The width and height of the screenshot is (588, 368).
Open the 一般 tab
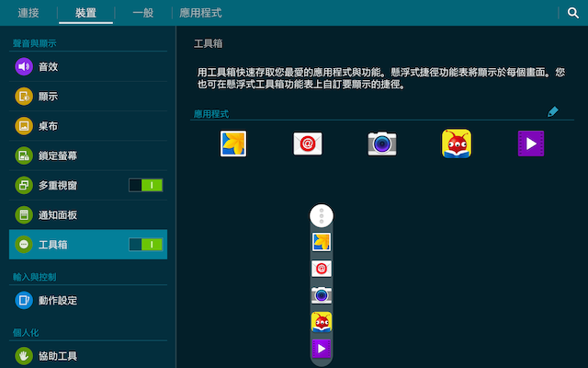[x=143, y=13]
